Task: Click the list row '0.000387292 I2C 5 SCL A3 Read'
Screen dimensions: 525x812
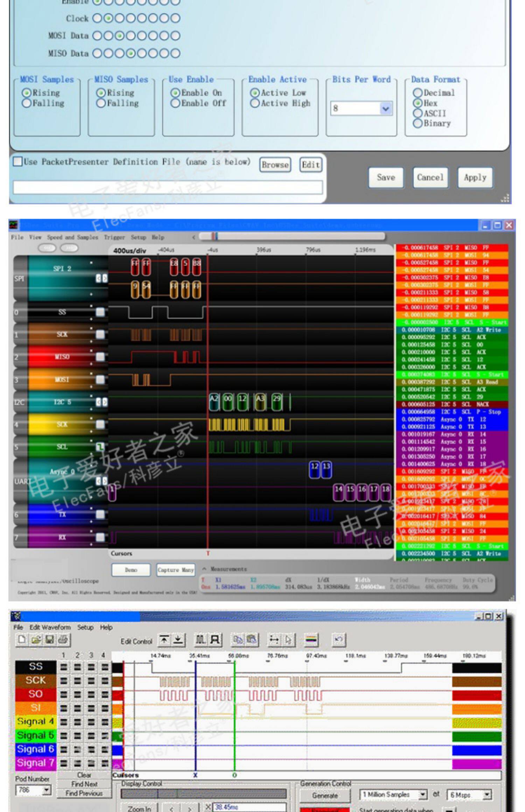Action: pos(451,382)
